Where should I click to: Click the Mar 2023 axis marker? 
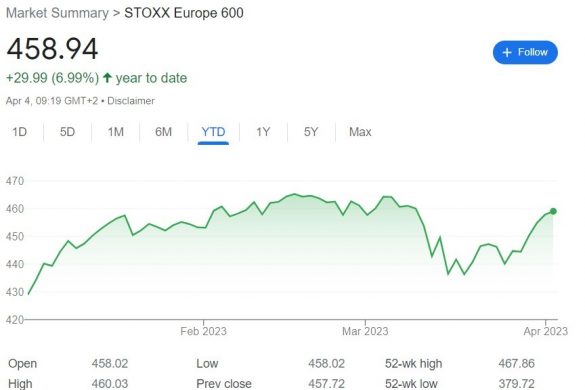coord(365,331)
